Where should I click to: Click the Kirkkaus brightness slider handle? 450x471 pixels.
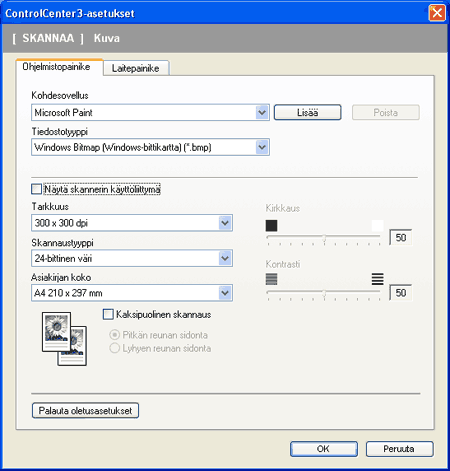[x=324, y=238]
